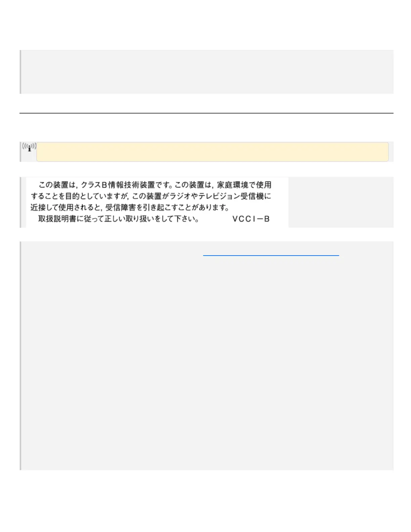Image resolution: width=411 pixels, height=532 pixels.
Task: Click the first line starting この装置は
Action: [x=155, y=185]
